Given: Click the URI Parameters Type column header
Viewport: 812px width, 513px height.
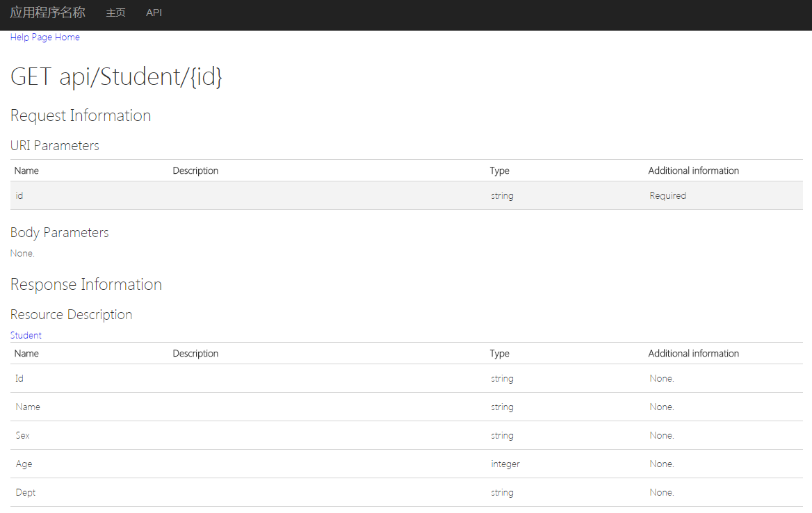Looking at the screenshot, I should click(x=499, y=171).
